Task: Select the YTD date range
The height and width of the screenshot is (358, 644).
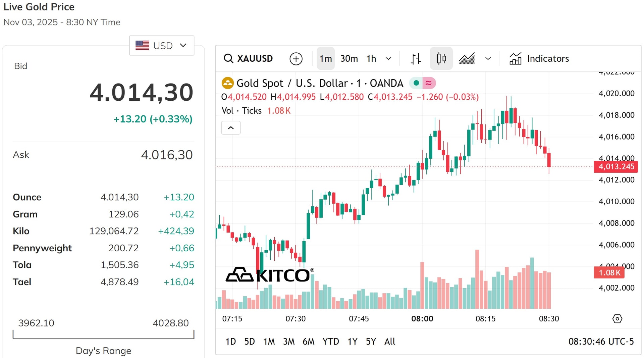Action: (330, 342)
